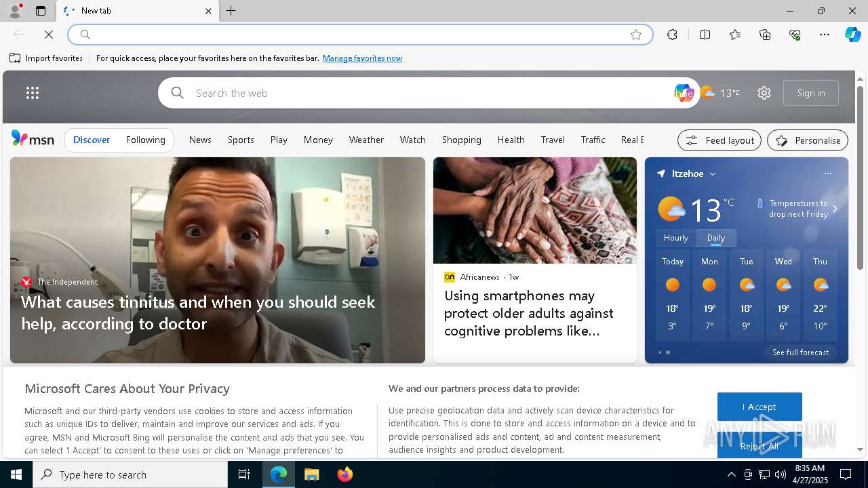Viewport: 868px width, 488px height.
Task: Open the News category
Action: click(200, 140)
